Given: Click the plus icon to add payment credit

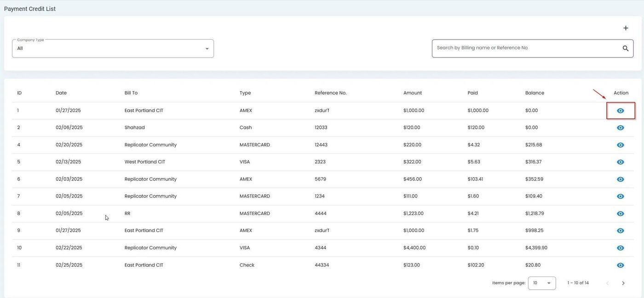Looking at the screenshot, I should pyautogui.click(x=626, y=28).
